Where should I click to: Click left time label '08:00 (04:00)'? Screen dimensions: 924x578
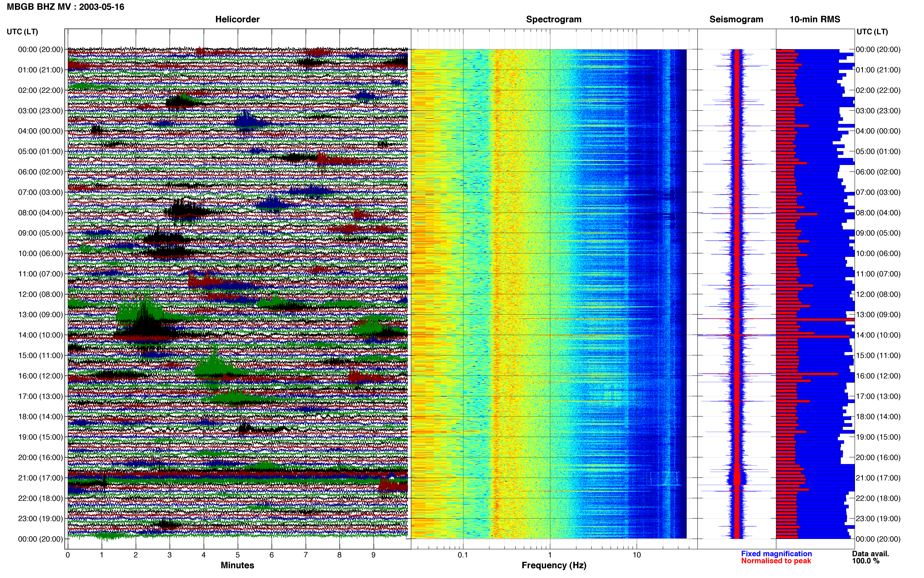click(40, 212)
